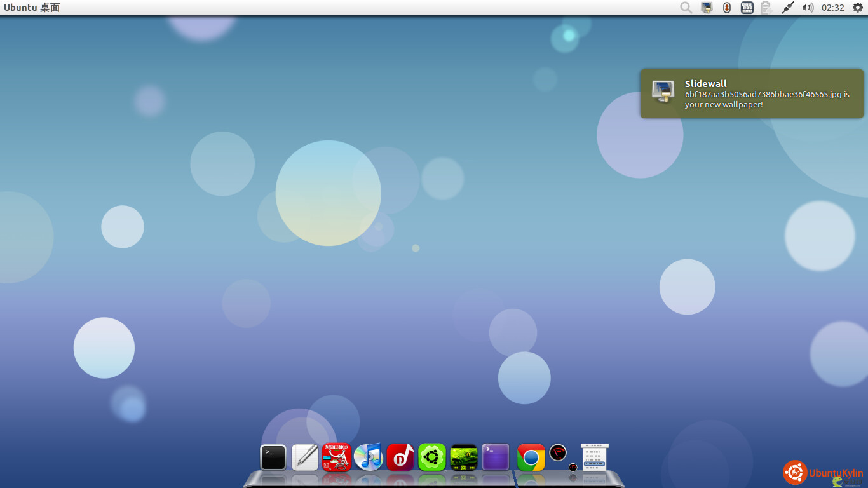Click the 02:32 clock in the panel
This screenshot has width=868, height=488.
click(x=832, y=8)
